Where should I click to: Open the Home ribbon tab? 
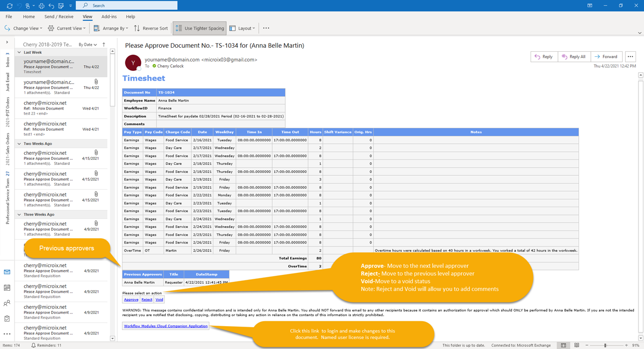[x=29, y=16]
